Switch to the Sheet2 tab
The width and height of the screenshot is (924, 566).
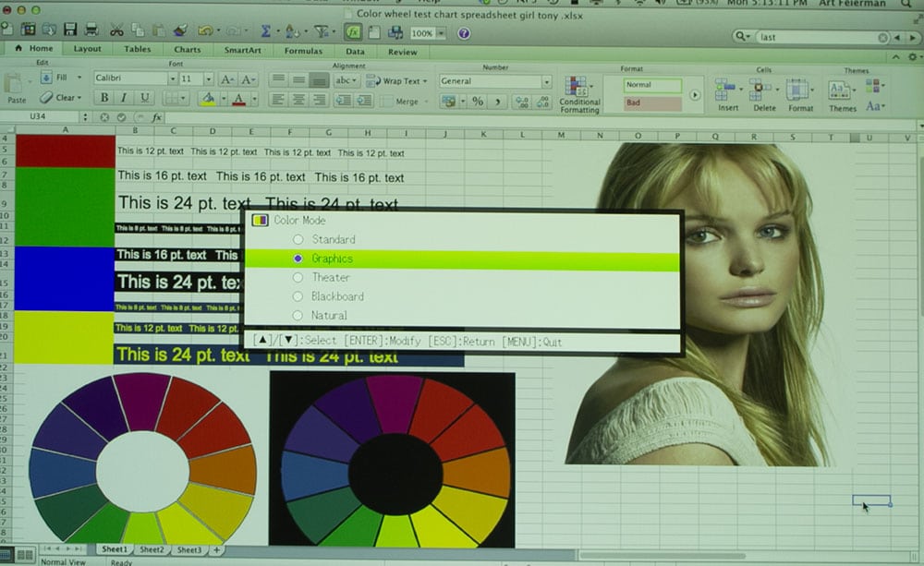click(x=152, y=549)
